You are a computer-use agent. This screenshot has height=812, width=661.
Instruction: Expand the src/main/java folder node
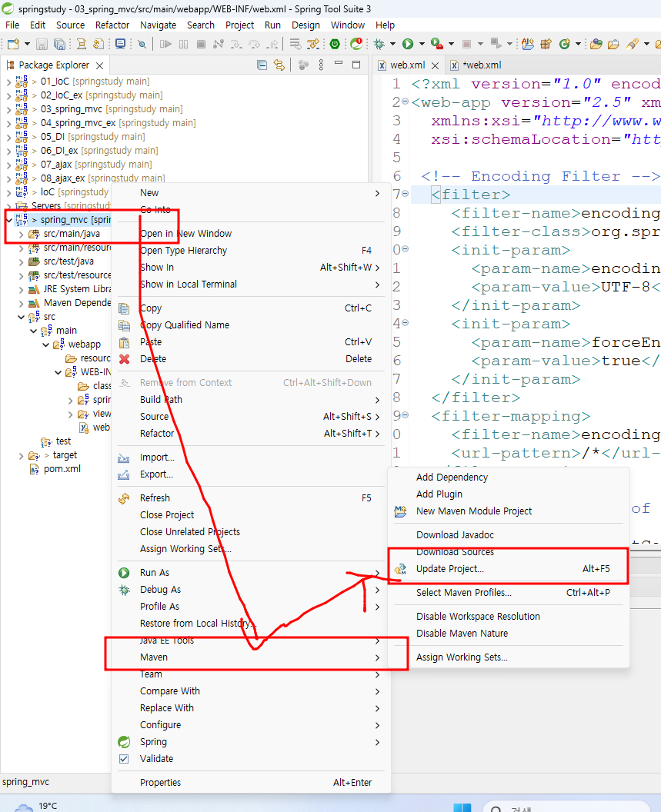[22, 234]
